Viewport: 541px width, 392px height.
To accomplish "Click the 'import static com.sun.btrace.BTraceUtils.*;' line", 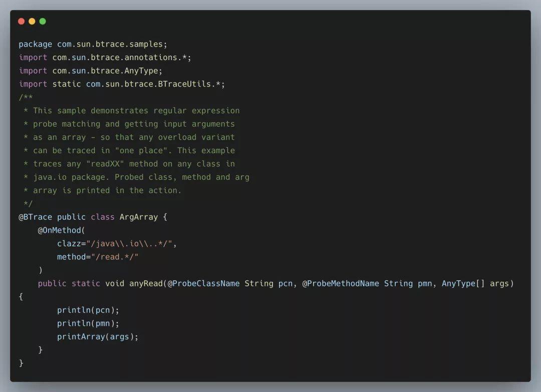I will [x=122, y=84].
